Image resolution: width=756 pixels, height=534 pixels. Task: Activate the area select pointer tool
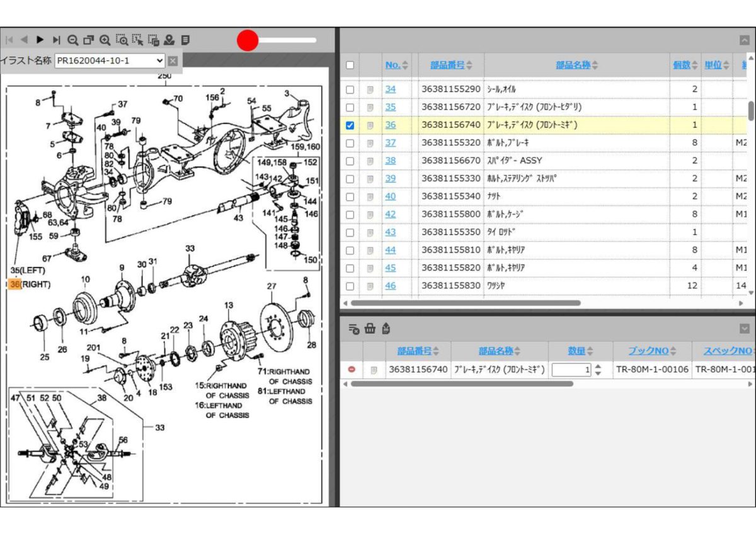[x=138, y=40]
